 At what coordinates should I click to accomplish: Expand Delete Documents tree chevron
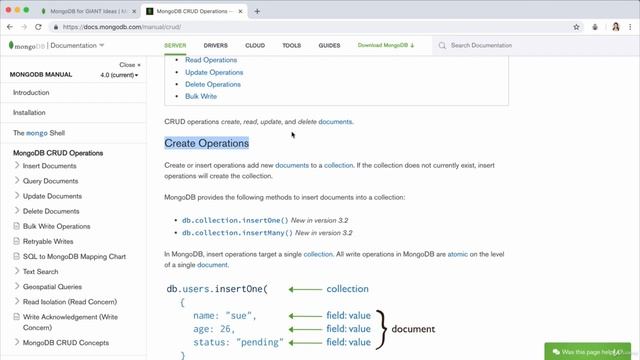pos(17,210)
